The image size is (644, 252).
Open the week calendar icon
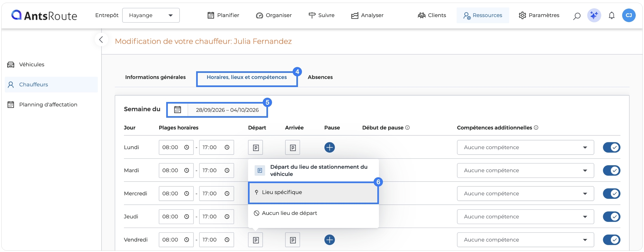(x=178, y=110)
